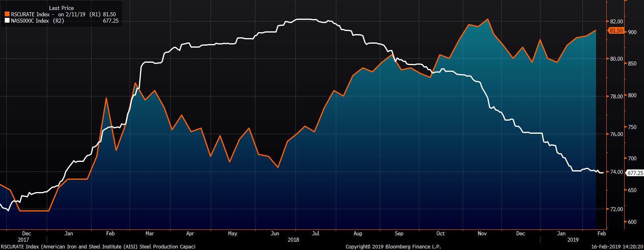
Task: Click the Bloomberg Finance L.P. copyright text
Action: click(393, 246)
